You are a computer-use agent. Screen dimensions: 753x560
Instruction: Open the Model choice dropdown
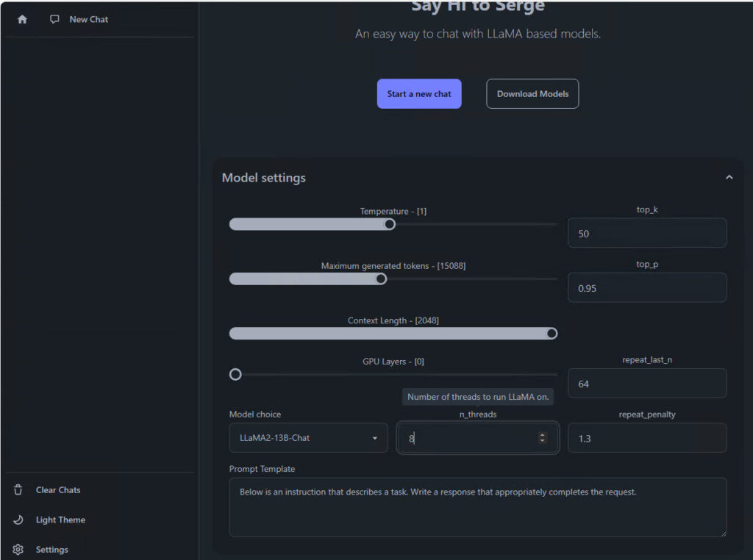tap(308, 437)
